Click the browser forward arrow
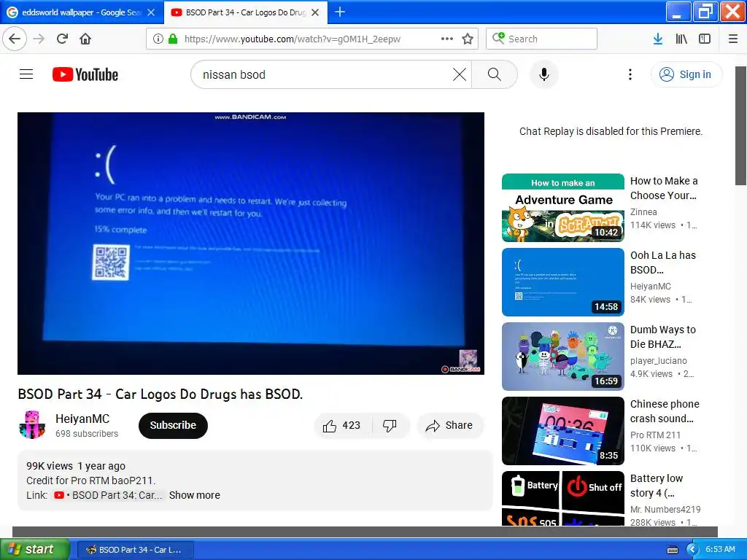Image resolution: width=747 pixels, height=560 pixels. click(39, 39)
